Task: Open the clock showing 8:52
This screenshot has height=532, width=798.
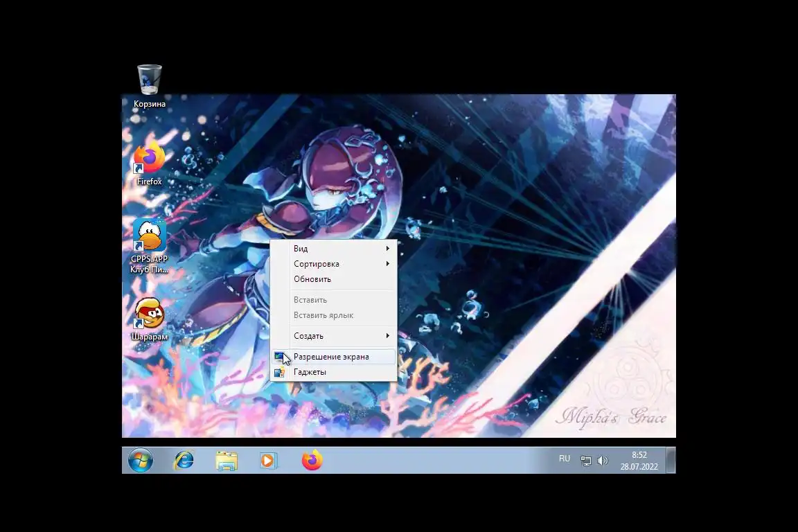Action: point(639,460)
